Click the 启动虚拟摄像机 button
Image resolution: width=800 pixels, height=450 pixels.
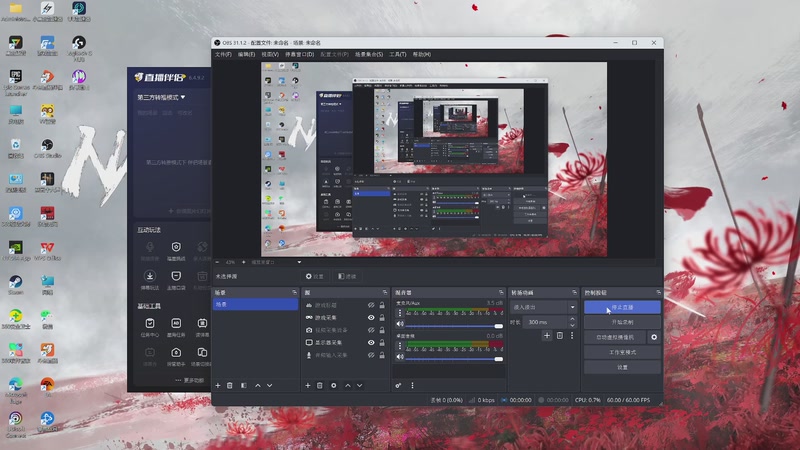pos(615,337)
